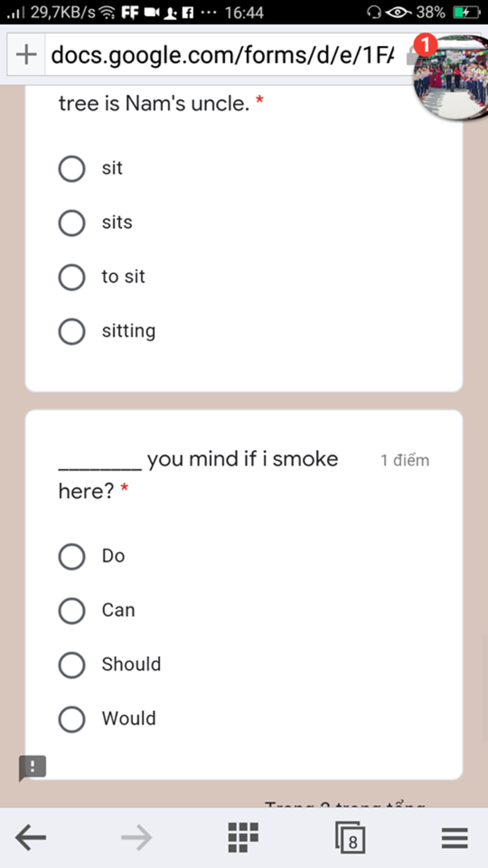The height and width of the screenshot is (868, 488).
Task: Open the browser hamburger menu
Action: coord(455,838)
